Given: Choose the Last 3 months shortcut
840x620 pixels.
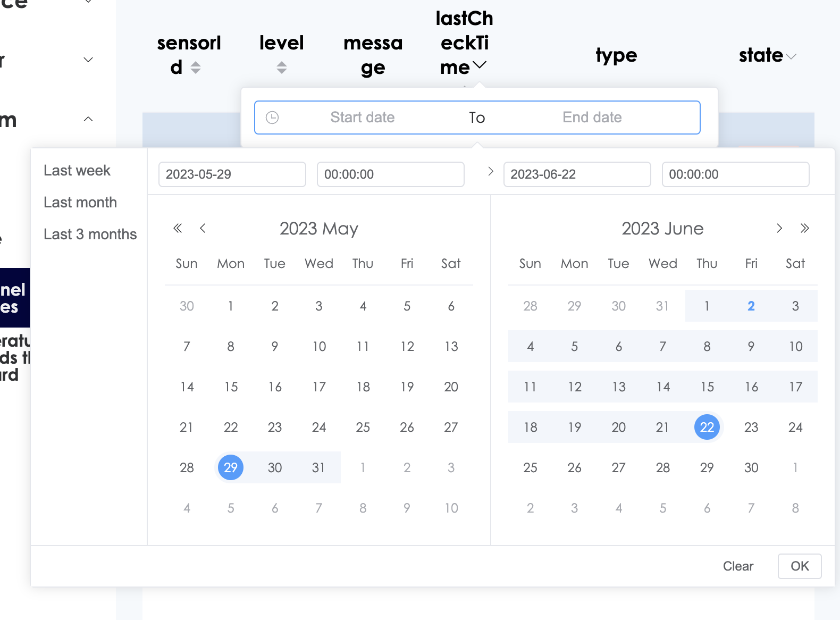Looking at the screenshot, I should [90, 234].
